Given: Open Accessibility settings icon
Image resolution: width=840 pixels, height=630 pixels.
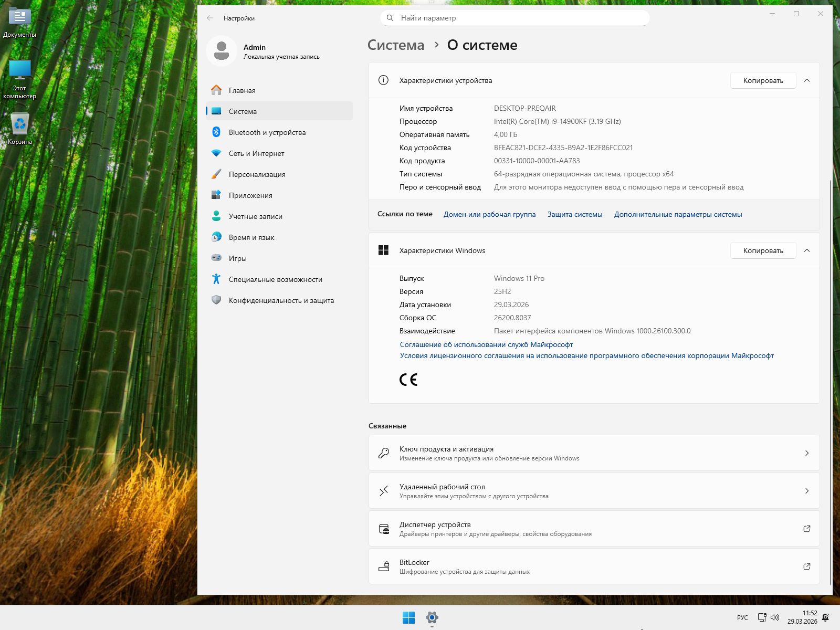Looking at the screenshot, I should tap(216, 279).
